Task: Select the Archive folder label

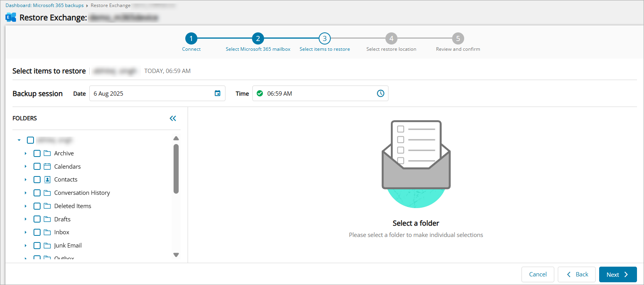Action: (x=64, y=153)
